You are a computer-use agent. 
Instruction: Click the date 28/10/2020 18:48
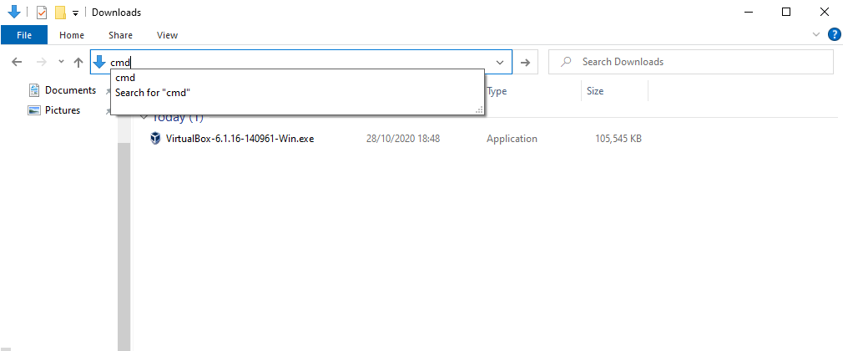click(x=403, y=139)
